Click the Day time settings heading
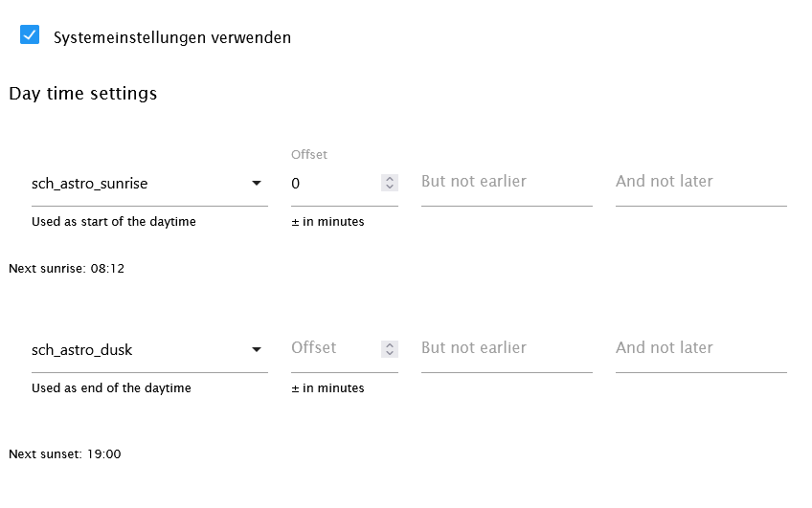This screenshot has height=508, width=812. [83, 94]
